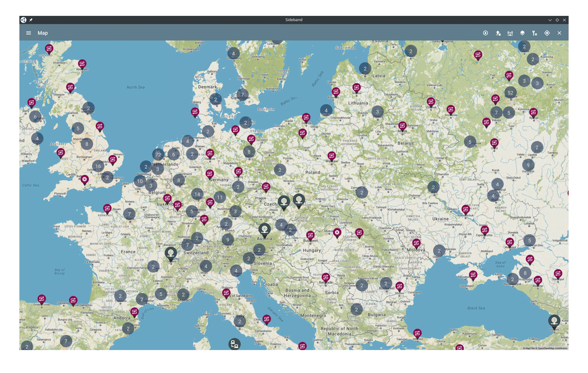Close the Map view with the X icon

559,33
